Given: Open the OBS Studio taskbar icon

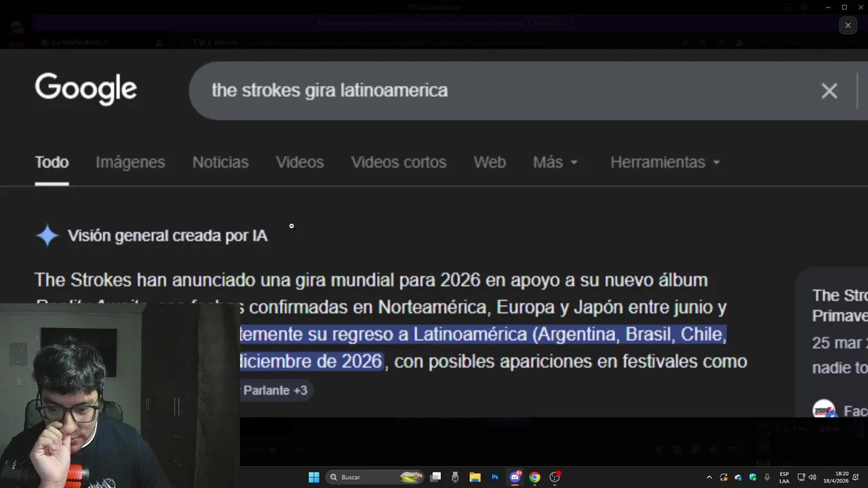Looking at the screenshot, I should 555,477.
